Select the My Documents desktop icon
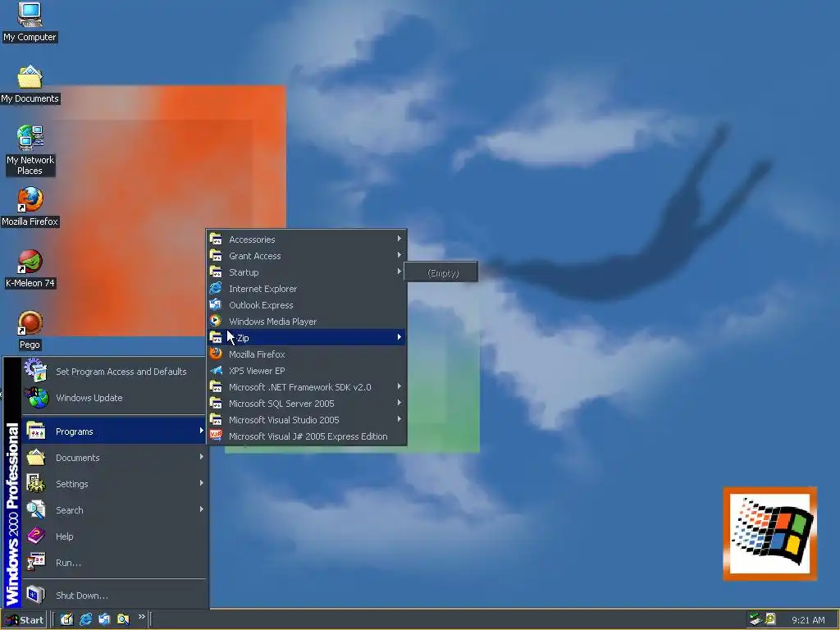This screenshot has height=630, width=840. pyautogui.click(x=30, y=84)
